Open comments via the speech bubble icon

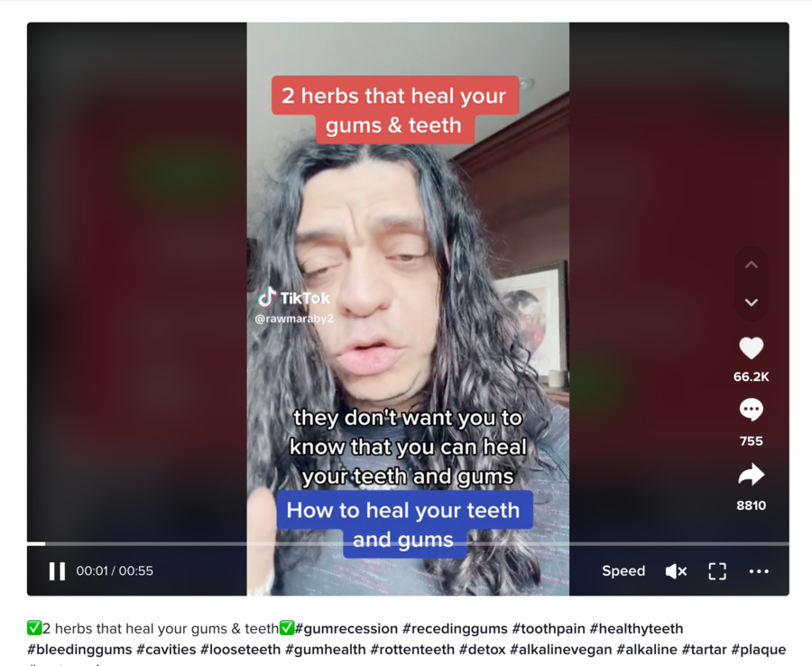(x=751, y=410)
